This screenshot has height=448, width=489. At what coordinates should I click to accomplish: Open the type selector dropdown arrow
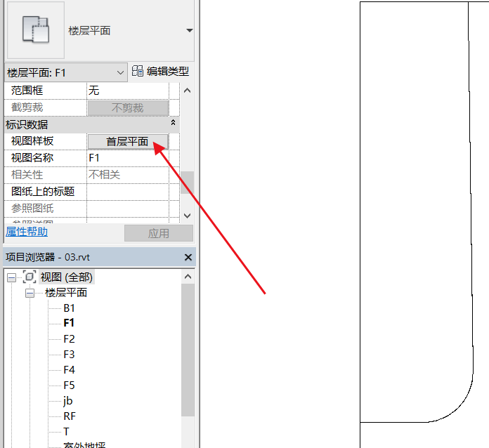pyautogui.click(x=189, y=31)
